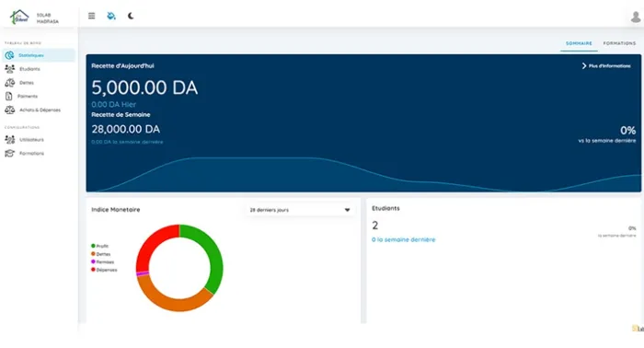The image size is (644, 348).
Task: Switch to the Formations tab
Action: click(x=619, y=43)
